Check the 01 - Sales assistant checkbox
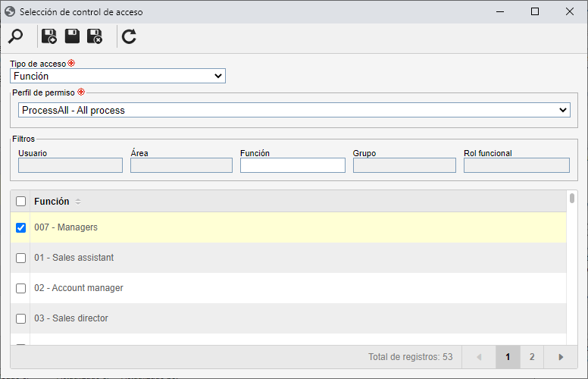588x379 pixels. [21, 258]
